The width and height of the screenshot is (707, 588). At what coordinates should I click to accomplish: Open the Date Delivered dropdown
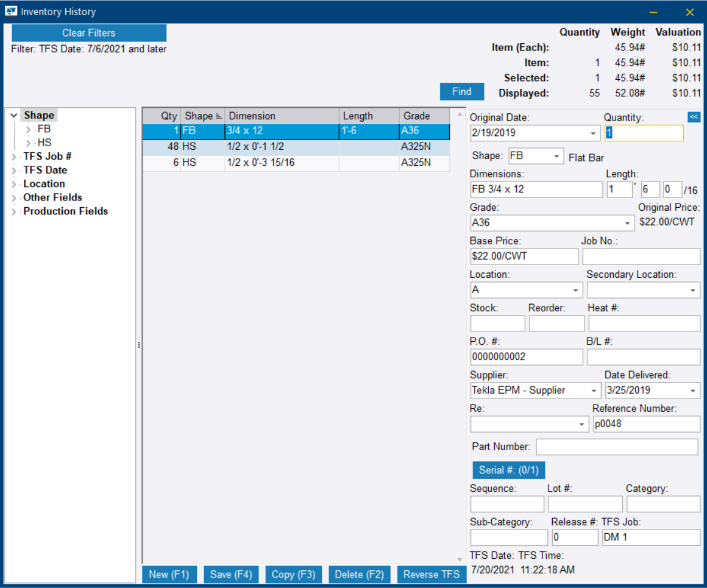[x=693, y=391]
